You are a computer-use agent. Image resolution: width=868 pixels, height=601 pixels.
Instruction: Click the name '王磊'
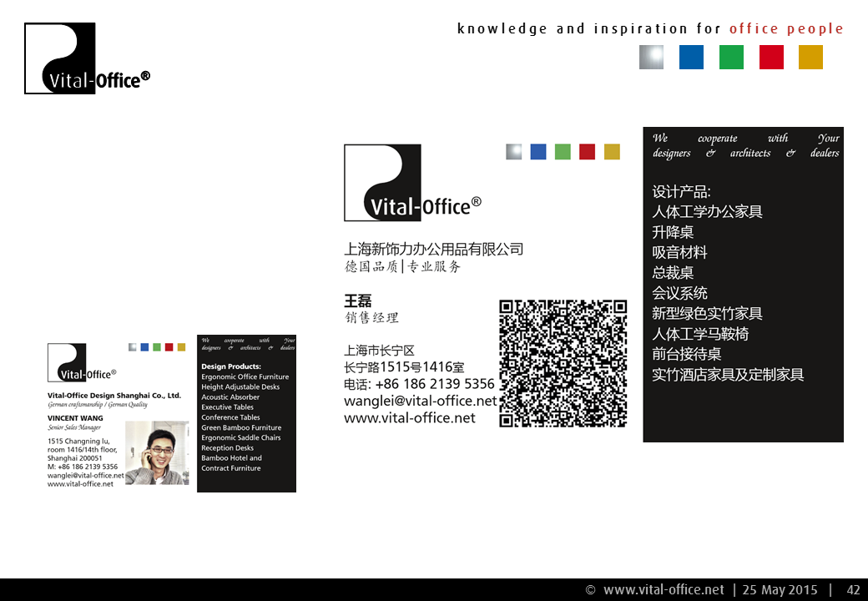tap(357, 301)
